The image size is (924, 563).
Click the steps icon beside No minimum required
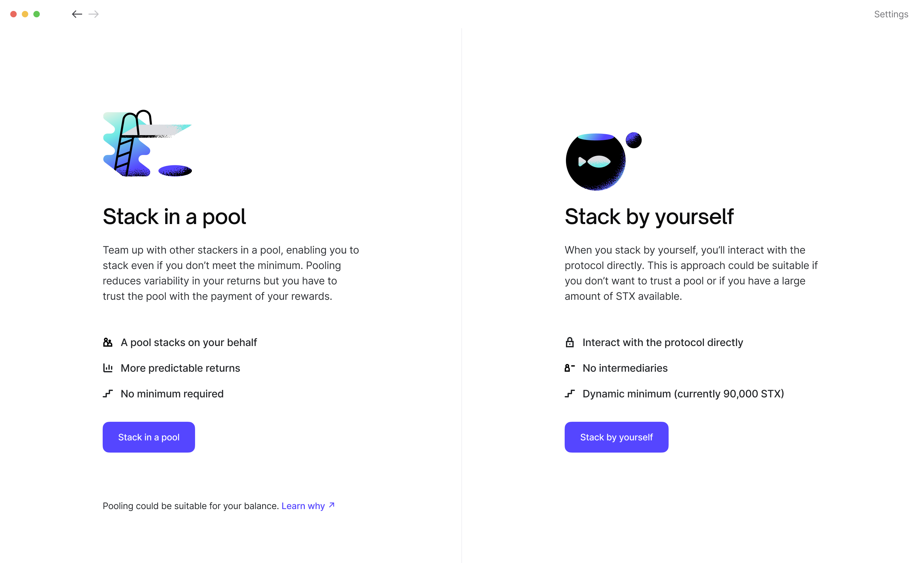pos(107,394)
